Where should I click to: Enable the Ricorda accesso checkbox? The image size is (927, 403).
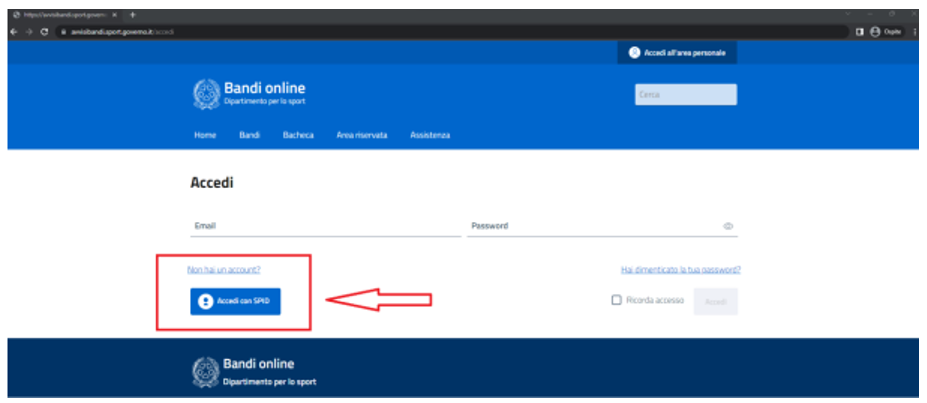click(616, 300)
